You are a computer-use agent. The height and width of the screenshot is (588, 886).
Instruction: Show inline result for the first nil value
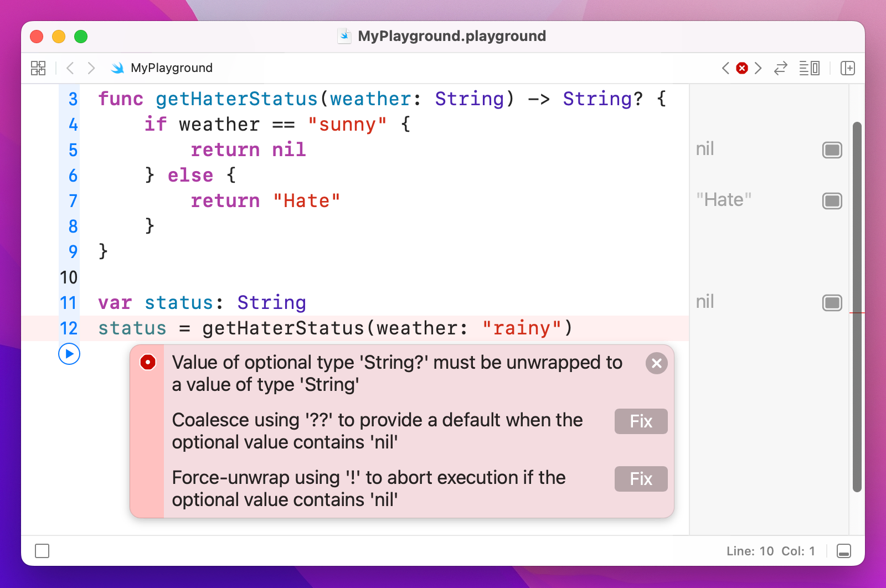pos(832,149)
